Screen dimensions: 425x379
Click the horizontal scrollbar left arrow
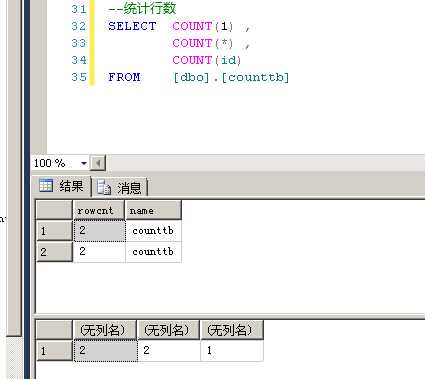(x=98, y=163)
